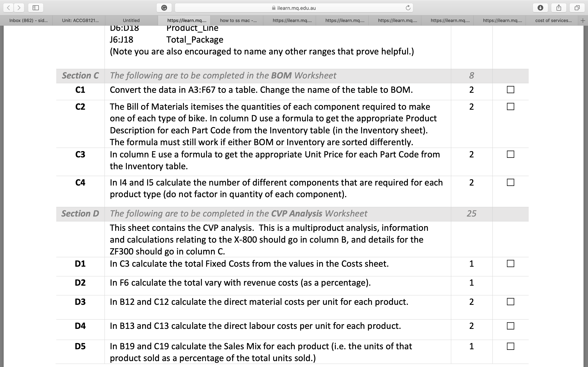
Task: Check the C4 components task checkbox
Action: [x=510, y=182]
